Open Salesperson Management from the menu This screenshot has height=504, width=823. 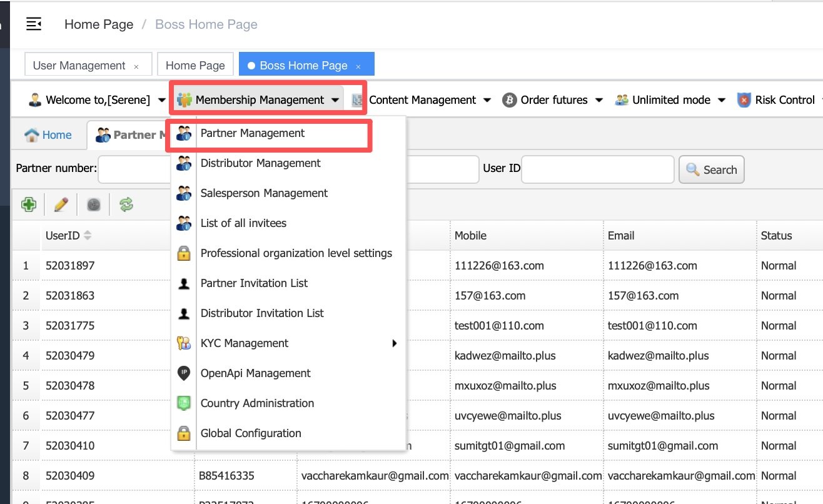click(x=264, y=193)
